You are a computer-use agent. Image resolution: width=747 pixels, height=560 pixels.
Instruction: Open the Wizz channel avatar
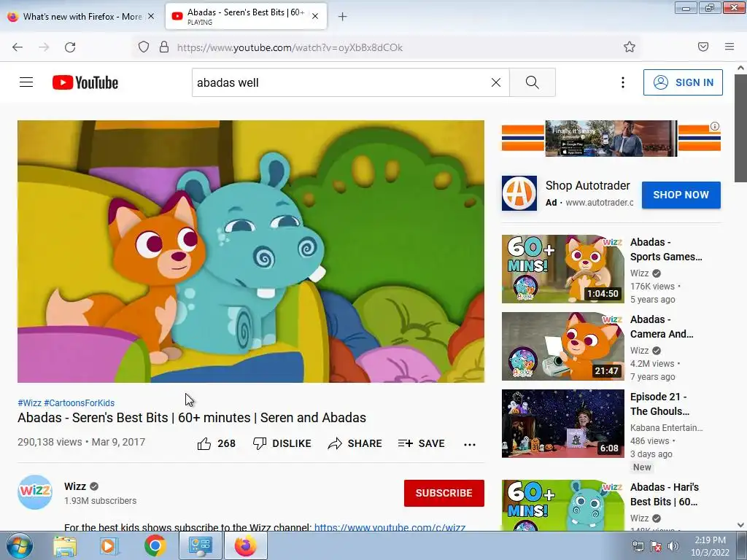[x=35, y=492]
